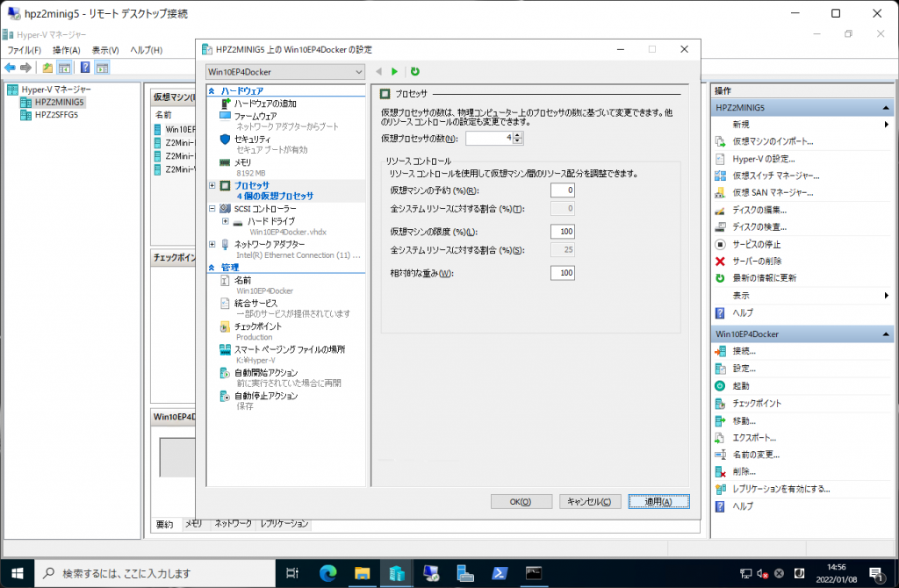Select ハード ドライブ item
Image resolution: width=899 pixels, height=588 pixels.
coord(270,221)
